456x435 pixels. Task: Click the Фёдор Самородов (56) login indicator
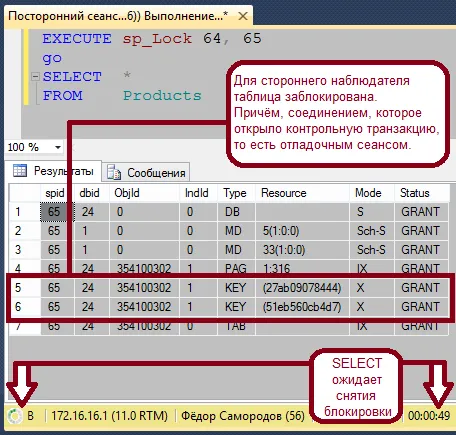243,416
